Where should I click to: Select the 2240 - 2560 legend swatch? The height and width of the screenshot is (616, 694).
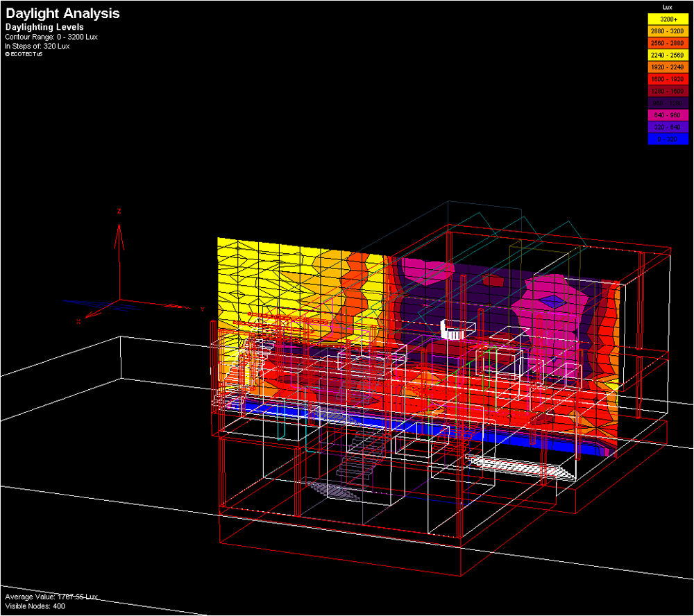point(668,55)
